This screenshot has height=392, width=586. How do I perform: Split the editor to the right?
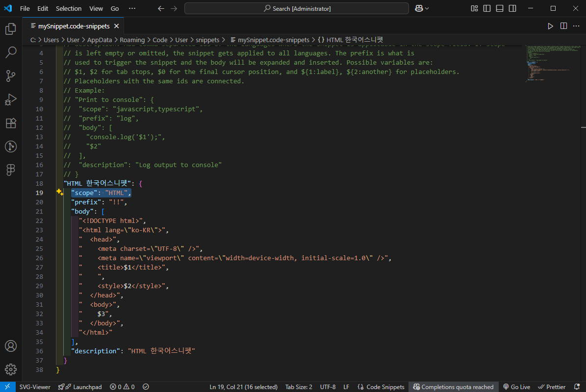[x=563, y=26]
